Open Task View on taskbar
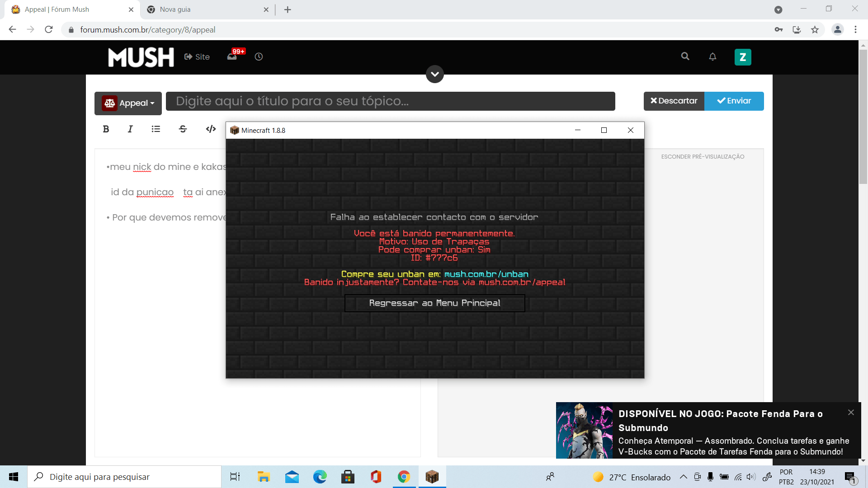The width and height of the screenshot is (868, 488). coord(235,477)
